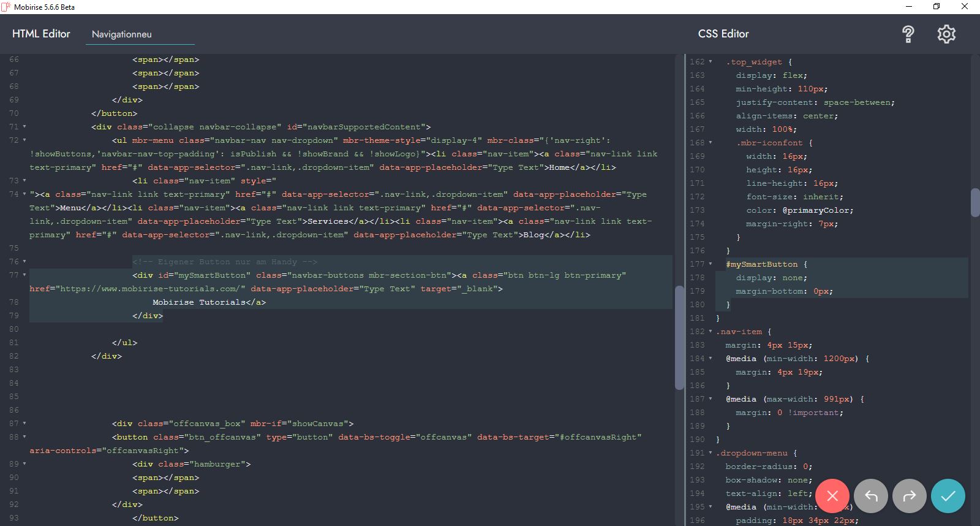Click the CSS editor vertical scrollbar thumb
Screen dimensions: 980x526
coord(974,202)
